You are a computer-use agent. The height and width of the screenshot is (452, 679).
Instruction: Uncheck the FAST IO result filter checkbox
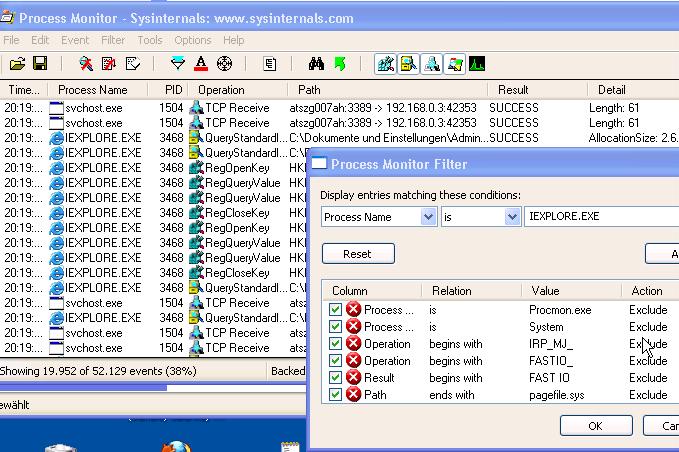point(335,378)
